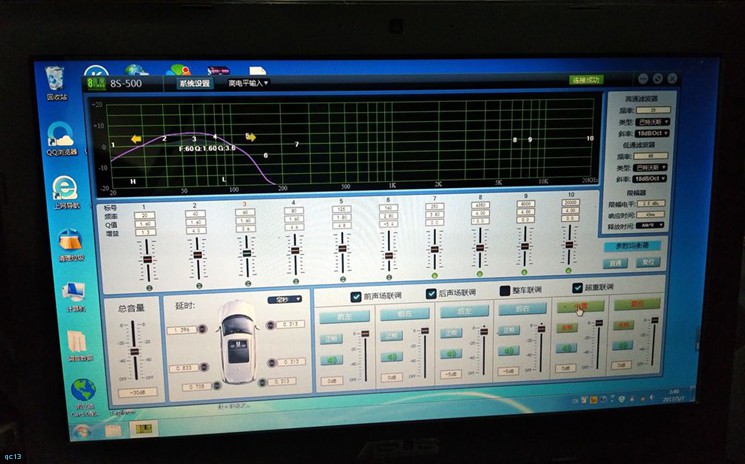Click the band 1 gain fader
The height and width of the screenshot is (464, 745).
[x=148, y=260]
